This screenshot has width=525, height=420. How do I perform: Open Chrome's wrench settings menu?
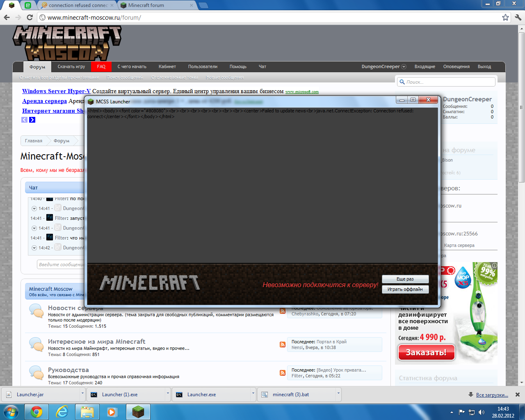coord(518,17)
